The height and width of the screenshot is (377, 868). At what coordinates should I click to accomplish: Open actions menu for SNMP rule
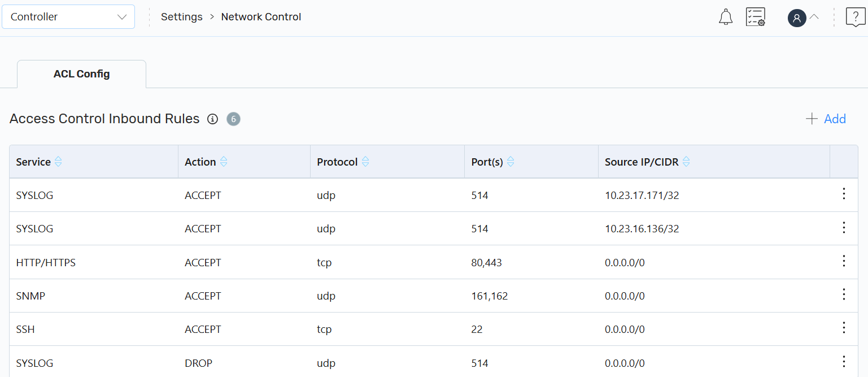pyautogui.click(x=844, y=294)
